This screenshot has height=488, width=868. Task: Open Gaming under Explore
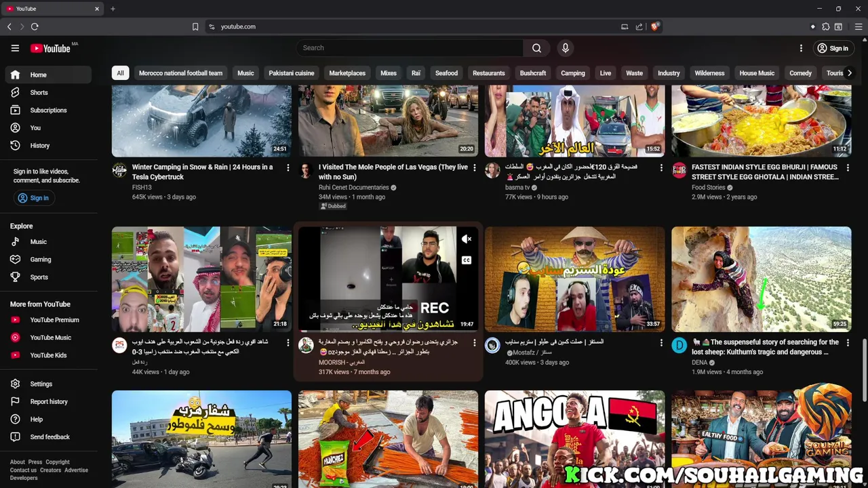pyautogui.click(x=47, y=260)
